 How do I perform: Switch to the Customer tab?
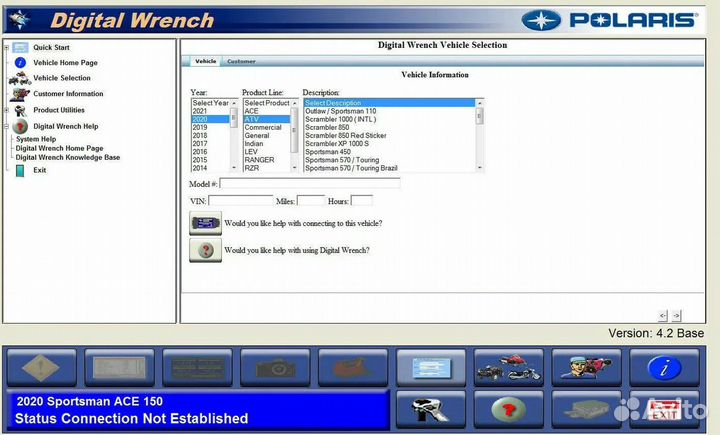coord(241,61)
